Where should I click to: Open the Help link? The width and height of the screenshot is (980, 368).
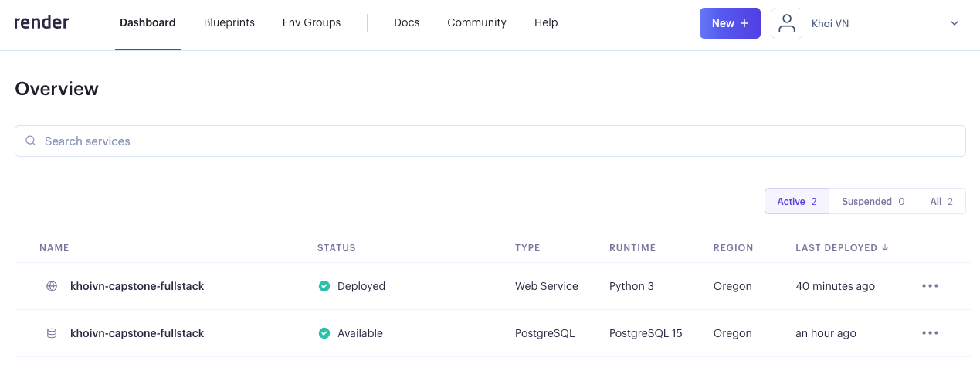point(546,23)
